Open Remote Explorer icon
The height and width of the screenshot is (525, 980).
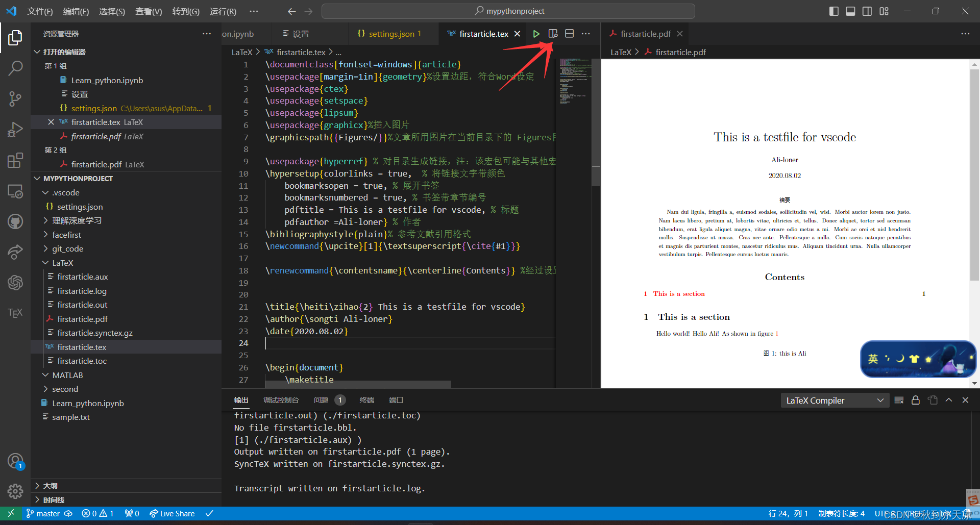15,191
